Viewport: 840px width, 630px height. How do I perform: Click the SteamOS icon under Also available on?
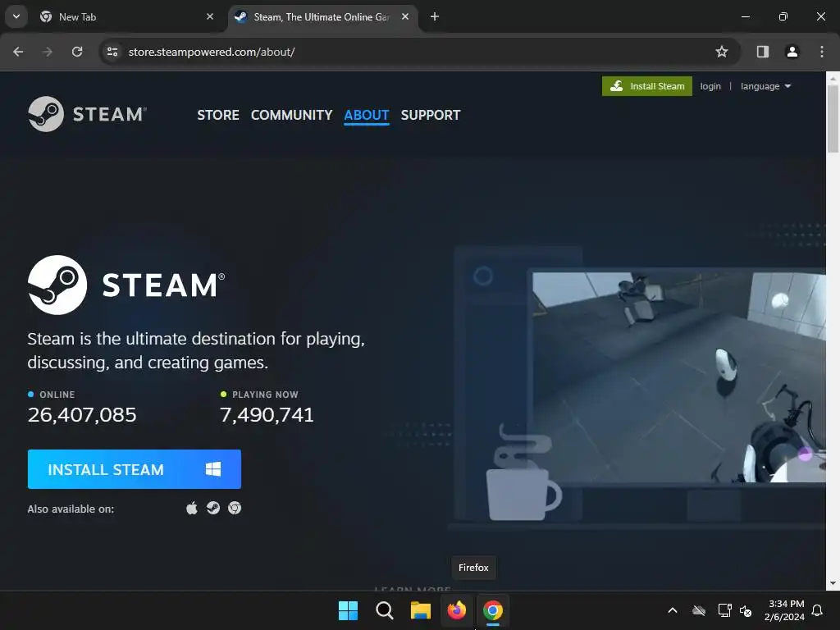tap(213, 508)
